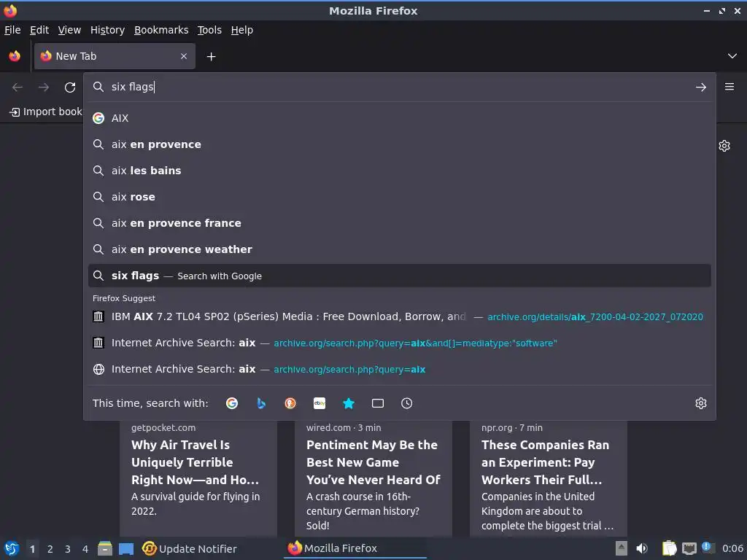Open the View menu
Image resolution: width=747 pixels, height=560 pixels.
69,30
